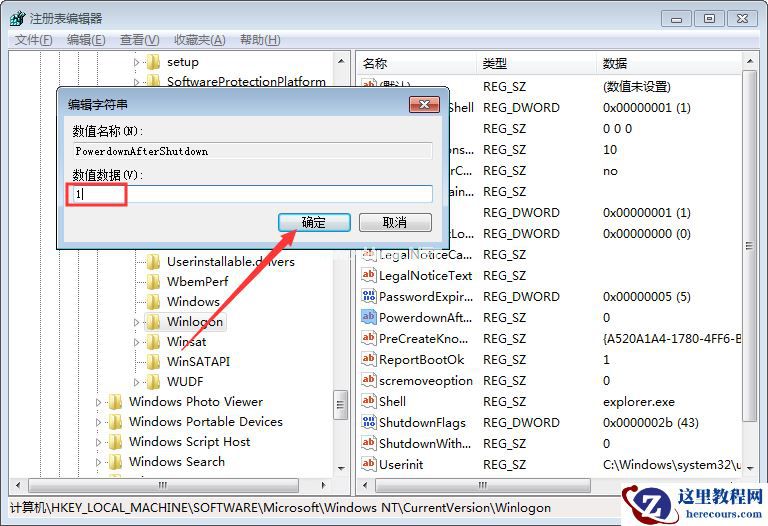The height and width of the screenshot is (526, 768).
Task: Click the Windows Portable Devices folder icon
Action: coord(115,422)
